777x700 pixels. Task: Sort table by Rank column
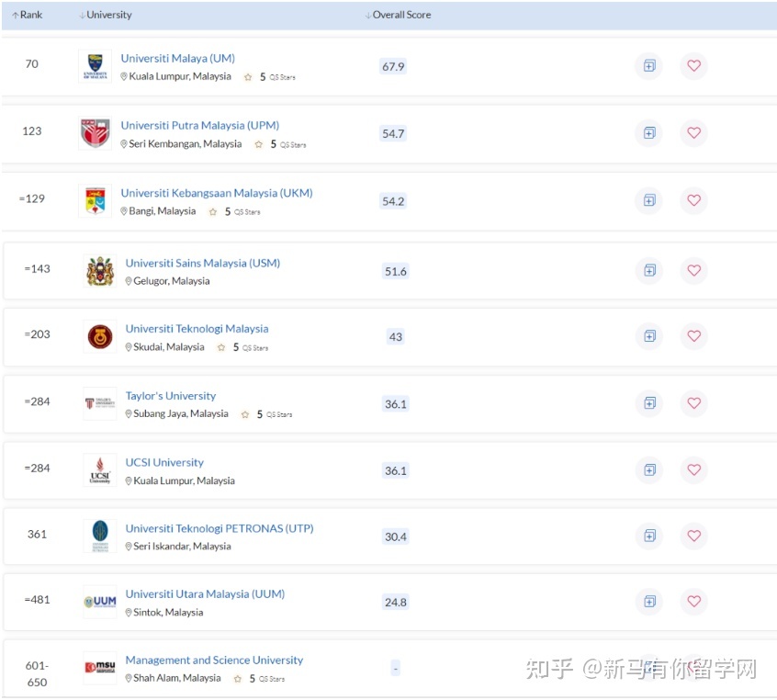28,15
